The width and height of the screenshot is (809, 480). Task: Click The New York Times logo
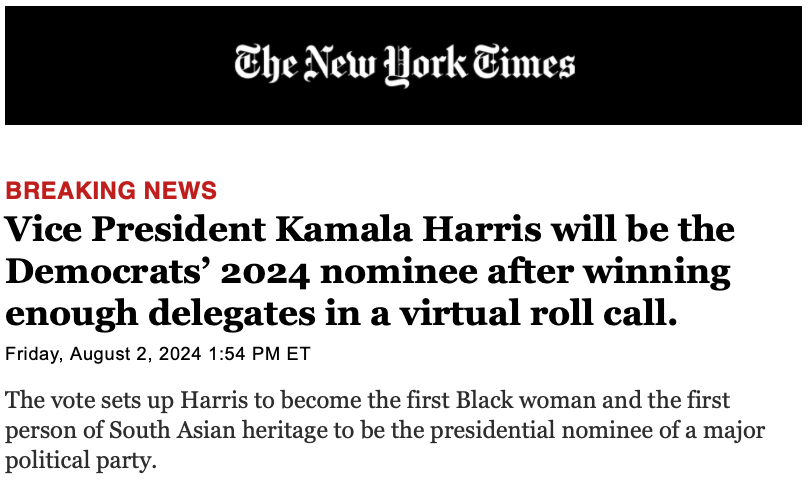[x=404, y=65]
